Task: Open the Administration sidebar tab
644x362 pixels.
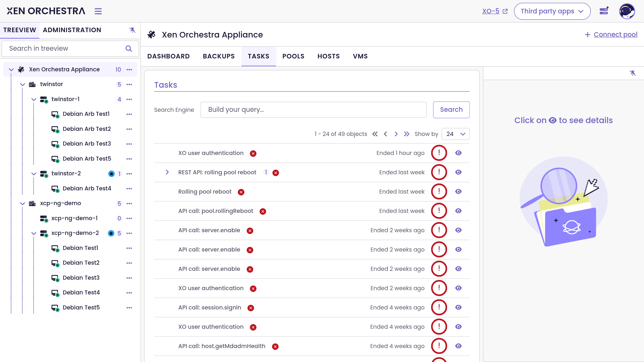Action: [x=72, y=30]
